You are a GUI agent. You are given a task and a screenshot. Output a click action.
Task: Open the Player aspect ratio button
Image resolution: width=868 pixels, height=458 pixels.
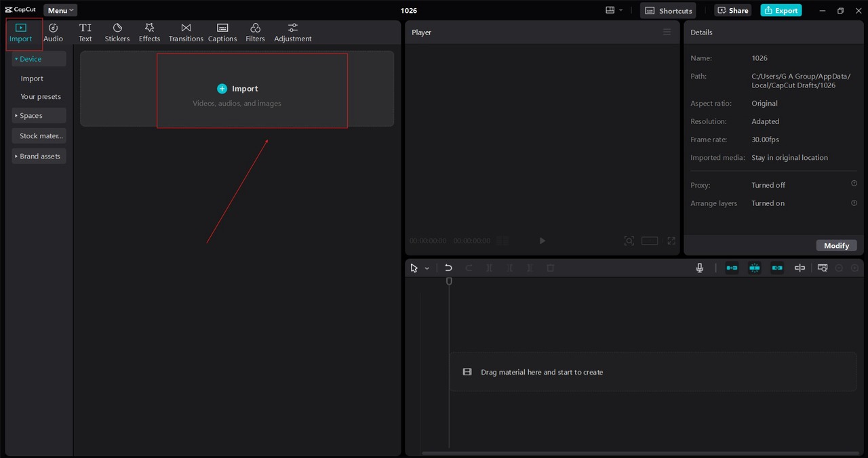tap(650, 241)
